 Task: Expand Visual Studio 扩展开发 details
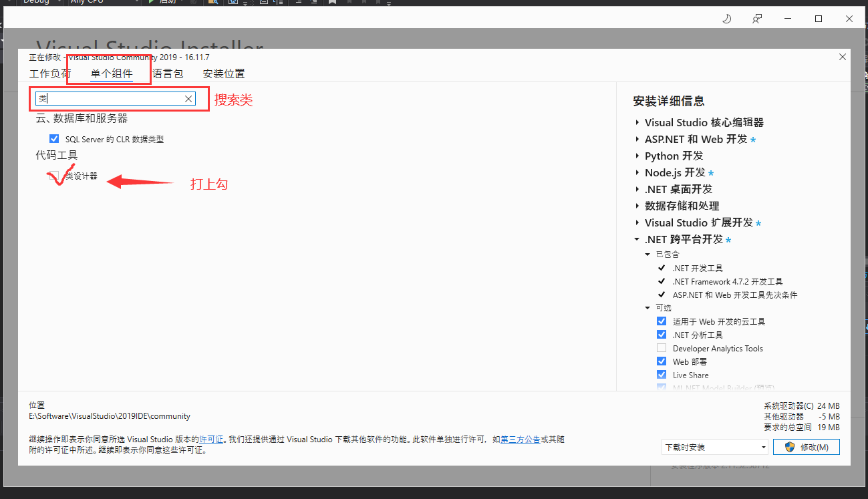[637, 223]
